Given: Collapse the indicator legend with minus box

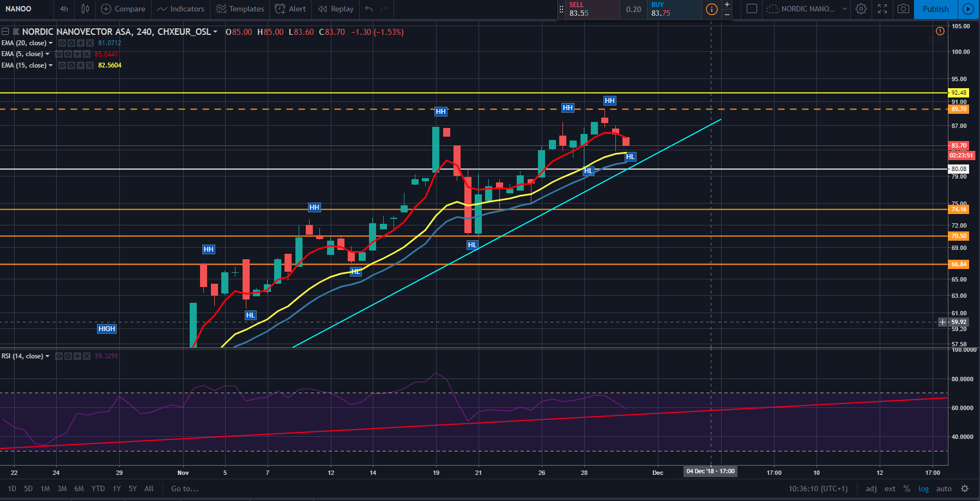Looking at the screenshot, I should (5, 32).
